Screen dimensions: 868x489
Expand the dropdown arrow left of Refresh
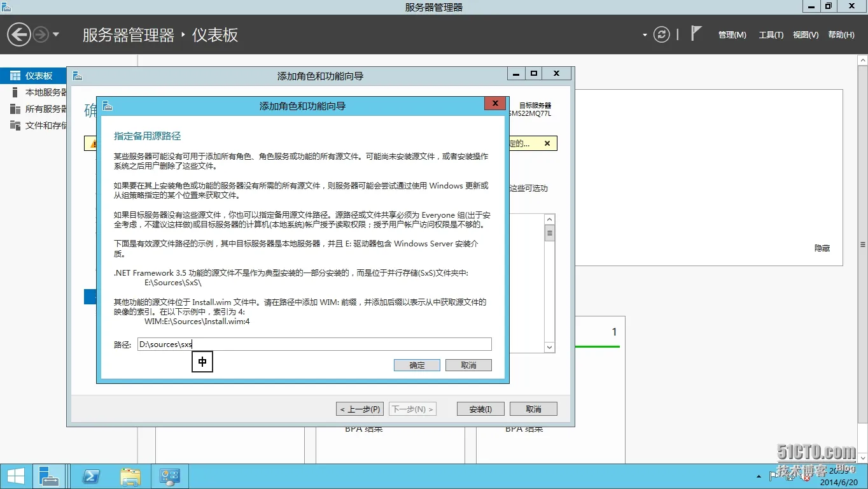tap(645, 35)
